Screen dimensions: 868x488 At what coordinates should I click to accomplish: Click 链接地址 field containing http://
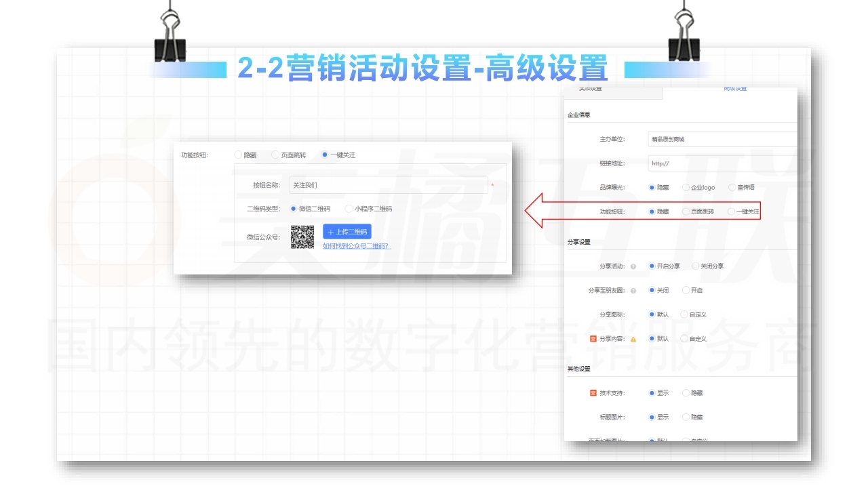tap(722, 163)
